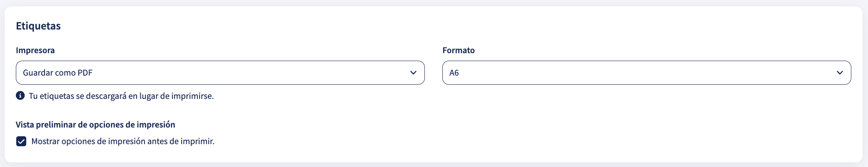Open the Impresora printer dropdown
The height and width of the screenshot is (167, 868).
point(220,73)
